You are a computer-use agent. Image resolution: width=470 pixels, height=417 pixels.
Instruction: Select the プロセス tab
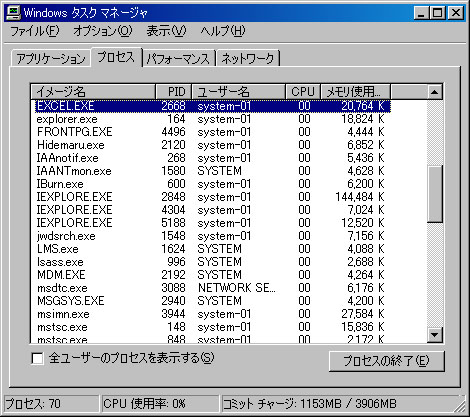click(116, 57)
